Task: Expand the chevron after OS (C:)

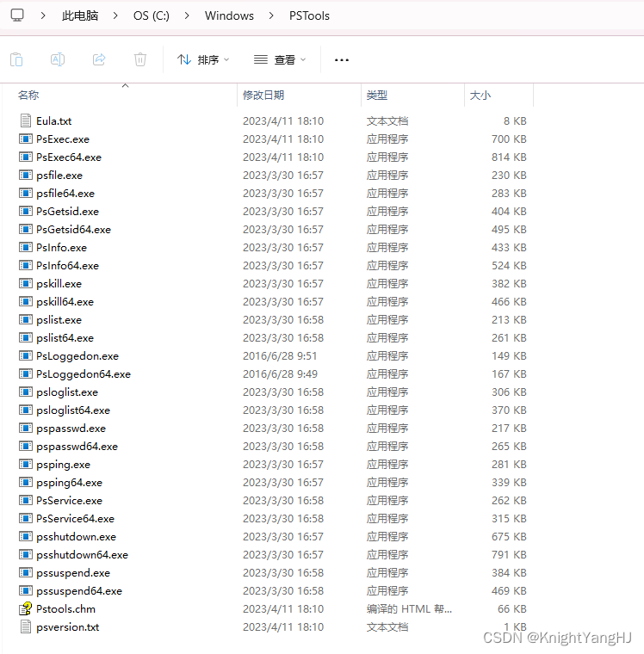Action: (x=187, y=15)
